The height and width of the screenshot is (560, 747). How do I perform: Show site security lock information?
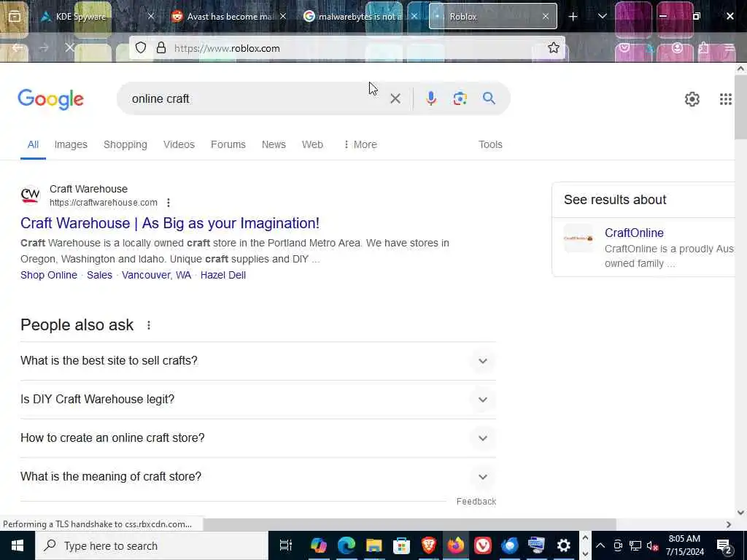tap(161, 47)
